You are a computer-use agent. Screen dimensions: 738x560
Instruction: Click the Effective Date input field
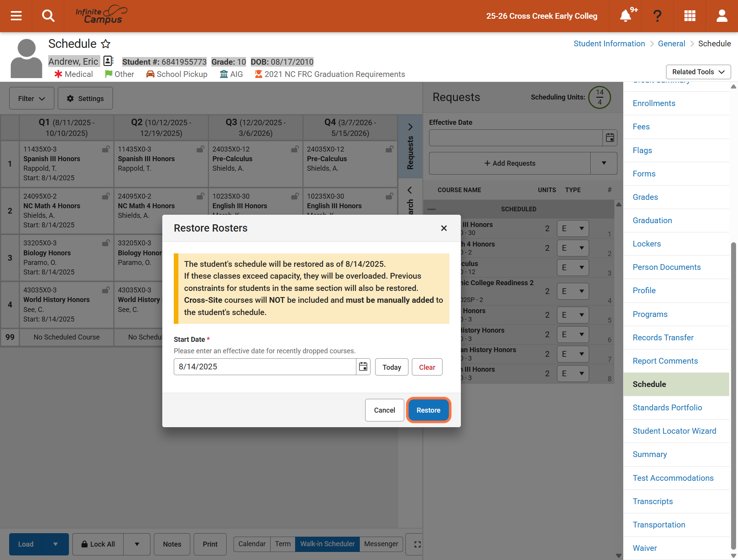tap(516, 138)
